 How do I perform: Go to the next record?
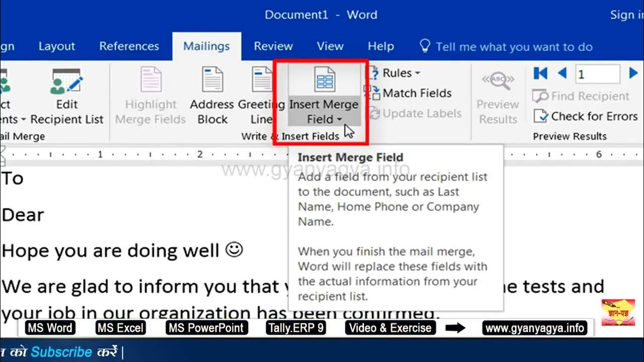point(633,74)
